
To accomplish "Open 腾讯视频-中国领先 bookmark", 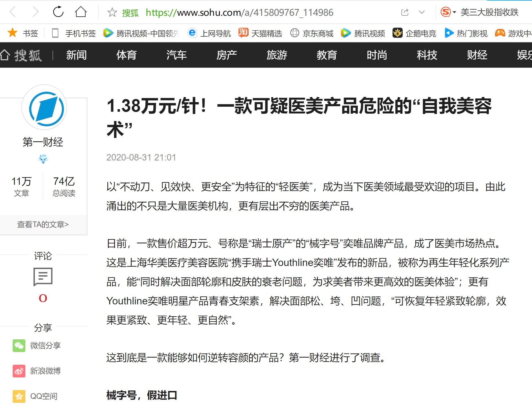I will [141, 33].
